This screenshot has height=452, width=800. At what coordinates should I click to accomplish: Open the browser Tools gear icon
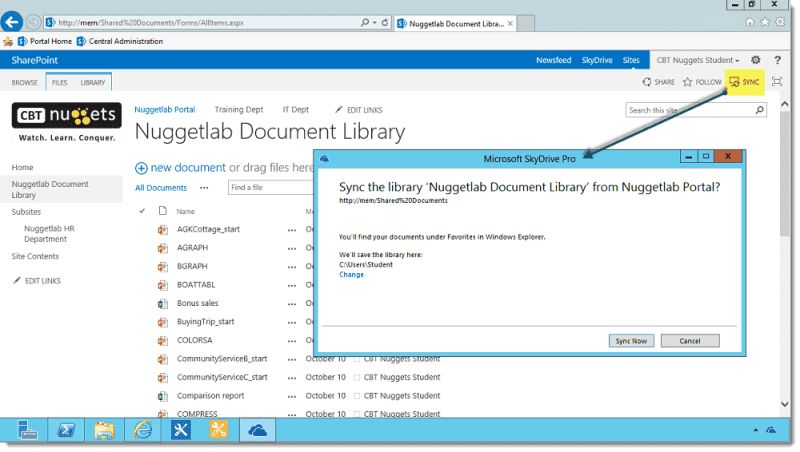tap(780, 22)
